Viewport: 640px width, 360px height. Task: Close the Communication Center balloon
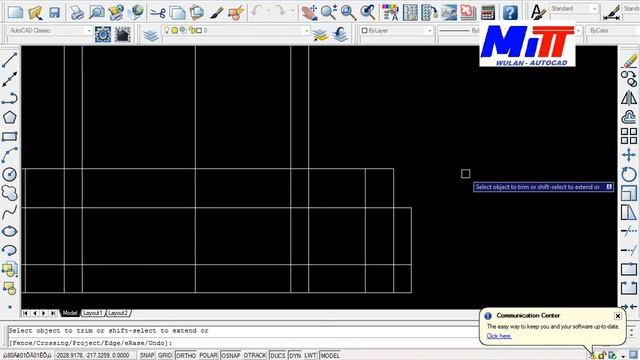coord(618,316)
